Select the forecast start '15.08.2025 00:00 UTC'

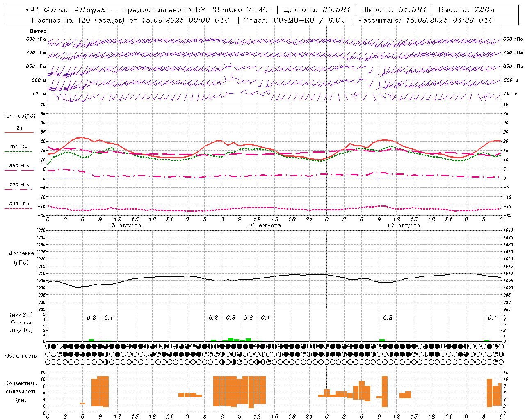coord(185,20)
